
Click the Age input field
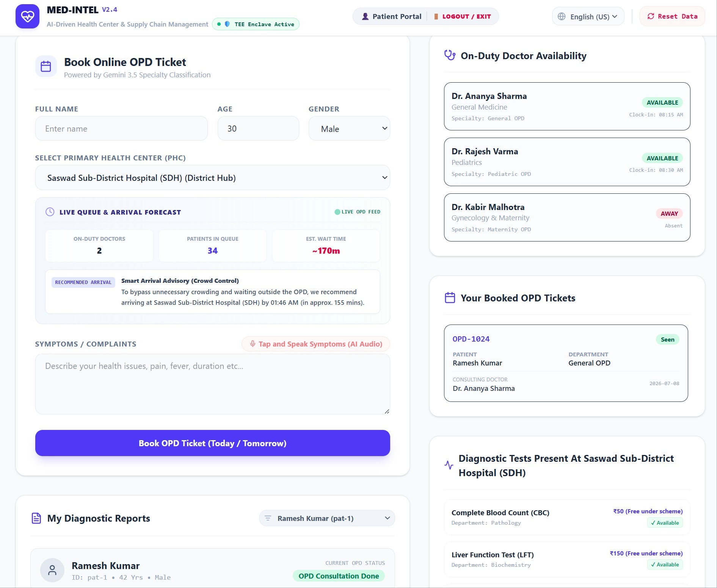click(x=258, y=129)
